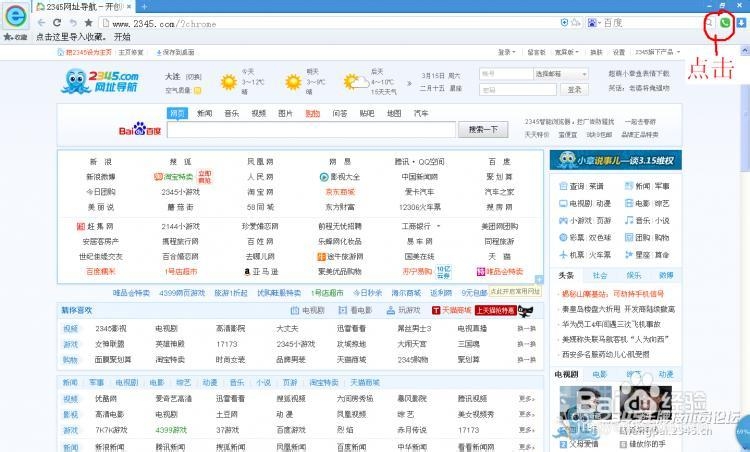Viewport: 750px width, 452px height.
Task: Click the play icon beside 影视大全
Action: pos(324,177)
